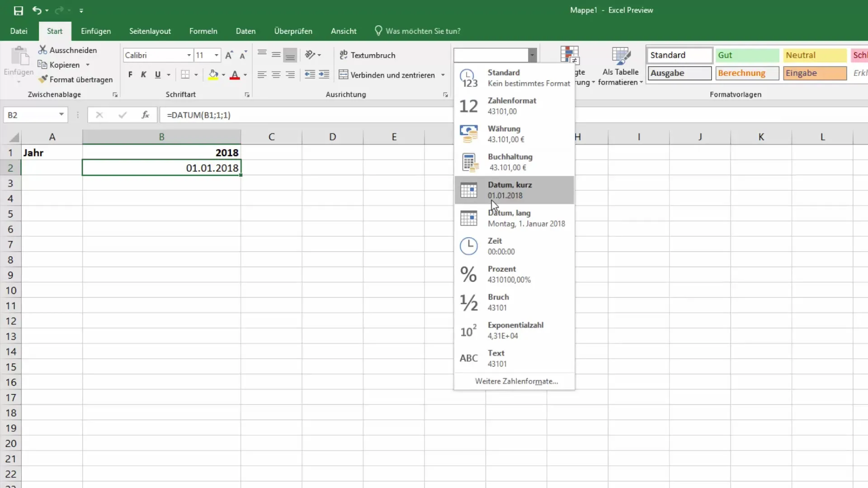Viewport: 868px width, 488px height.
Task: Enable Textumbruch wrap text
Action: point(367,55)
